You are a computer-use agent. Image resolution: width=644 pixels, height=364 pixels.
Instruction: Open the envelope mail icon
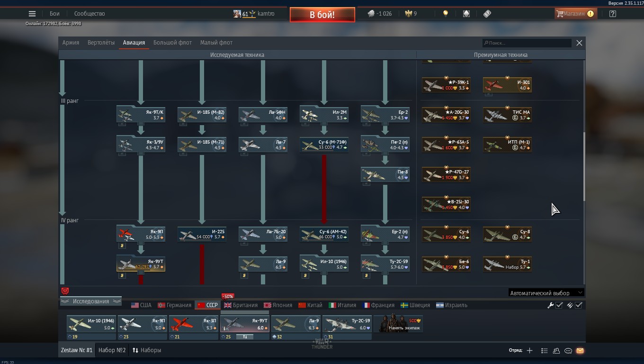(x=580, y=351)
